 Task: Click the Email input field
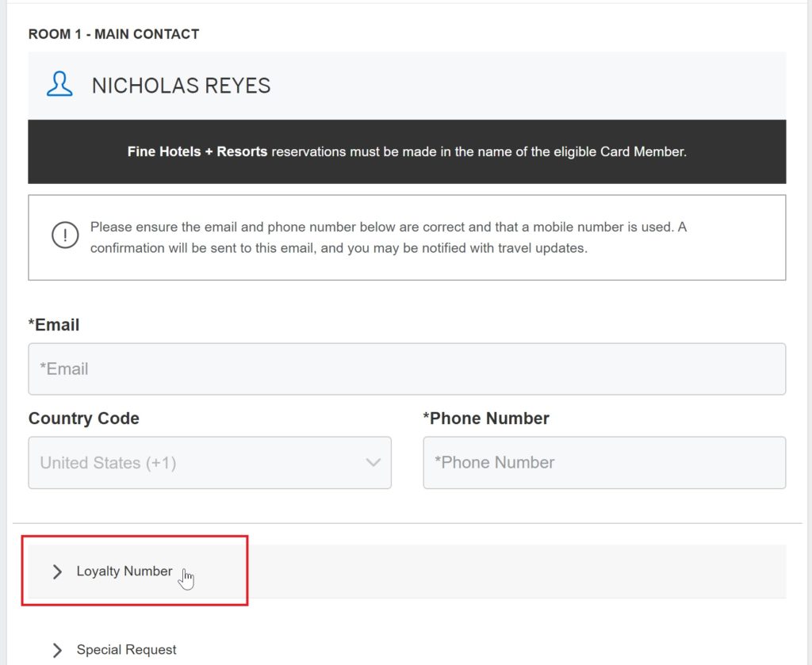[408, 368]
